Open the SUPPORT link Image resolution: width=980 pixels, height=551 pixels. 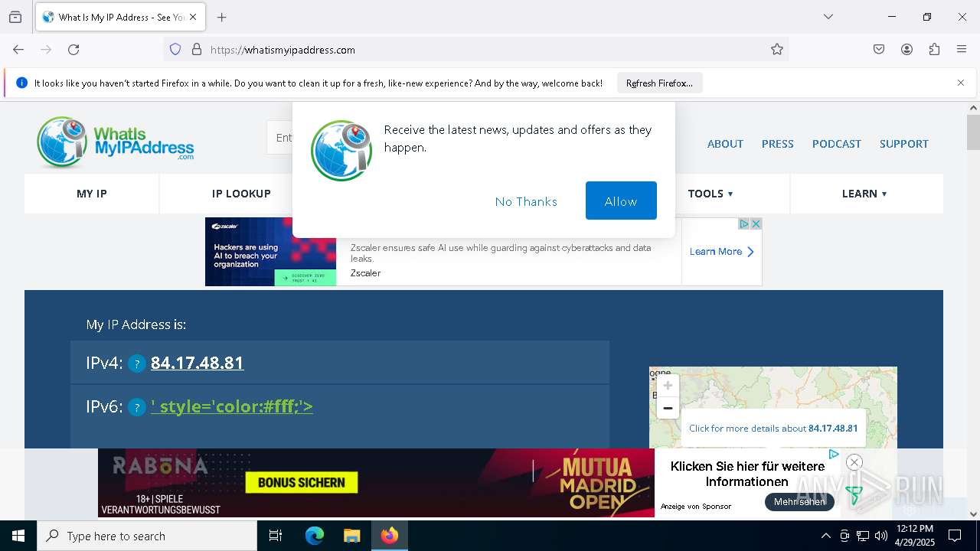[903, 143]
